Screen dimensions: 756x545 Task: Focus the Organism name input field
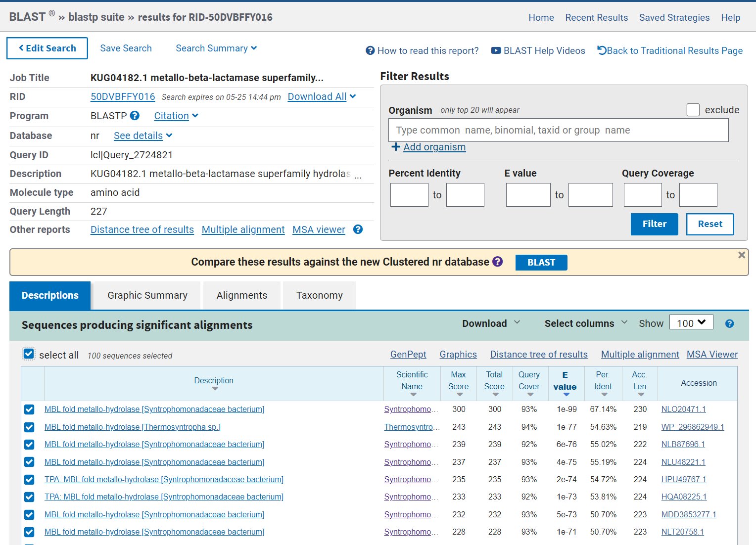pyautogui.click(x=558, y=130)
